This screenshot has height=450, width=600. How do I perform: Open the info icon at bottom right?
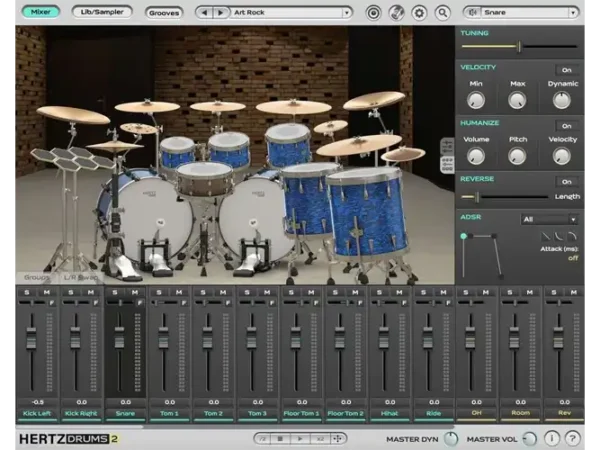551,439
